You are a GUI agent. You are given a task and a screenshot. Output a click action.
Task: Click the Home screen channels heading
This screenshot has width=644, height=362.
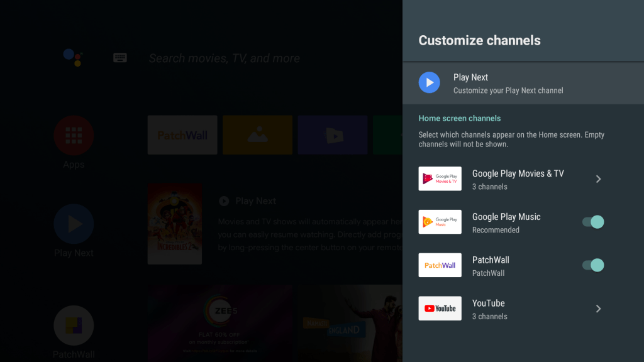click(460, 118)
